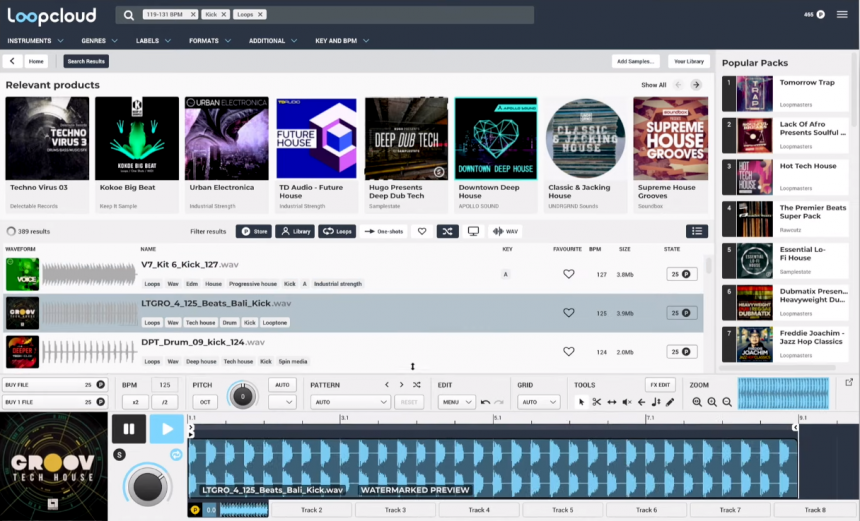
Task: Toggle the desktop monitor filter
Action: tap(473, 231)
